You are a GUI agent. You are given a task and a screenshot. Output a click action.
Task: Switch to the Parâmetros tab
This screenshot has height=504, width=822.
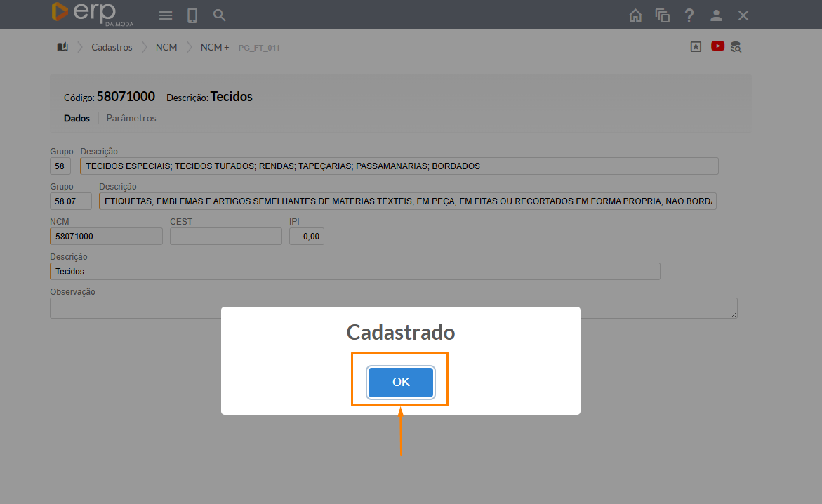click(131, 118)
